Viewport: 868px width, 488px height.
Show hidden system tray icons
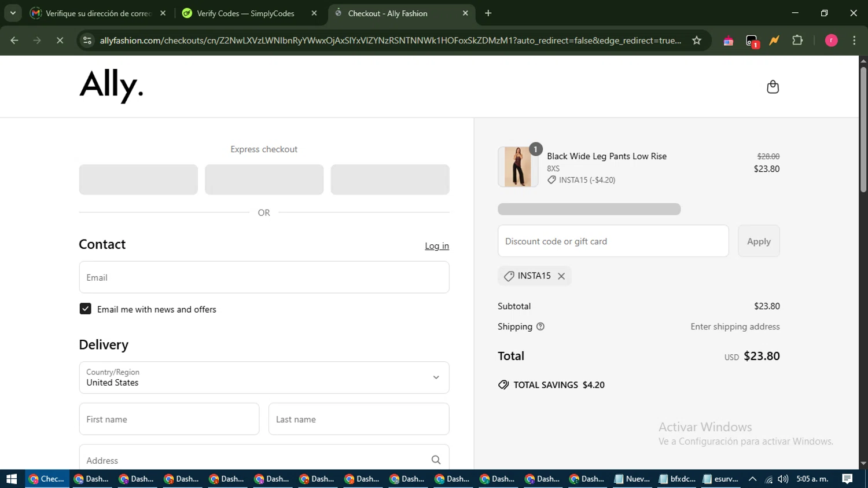(x=752, y=479)
